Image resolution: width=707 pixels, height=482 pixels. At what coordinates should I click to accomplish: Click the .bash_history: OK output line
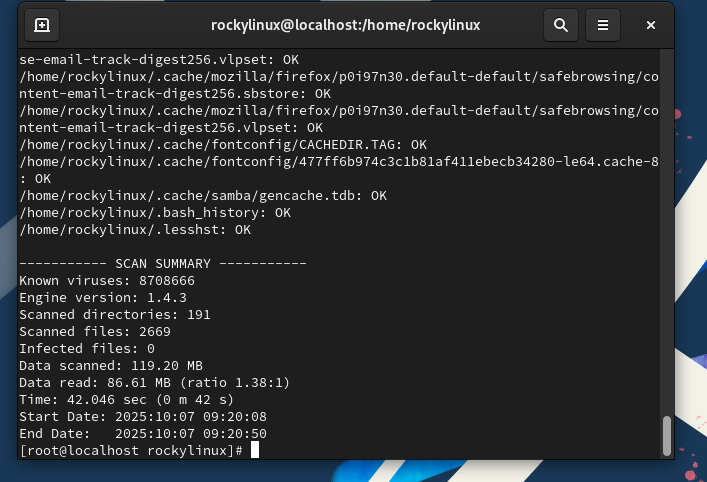coord(155,212)
